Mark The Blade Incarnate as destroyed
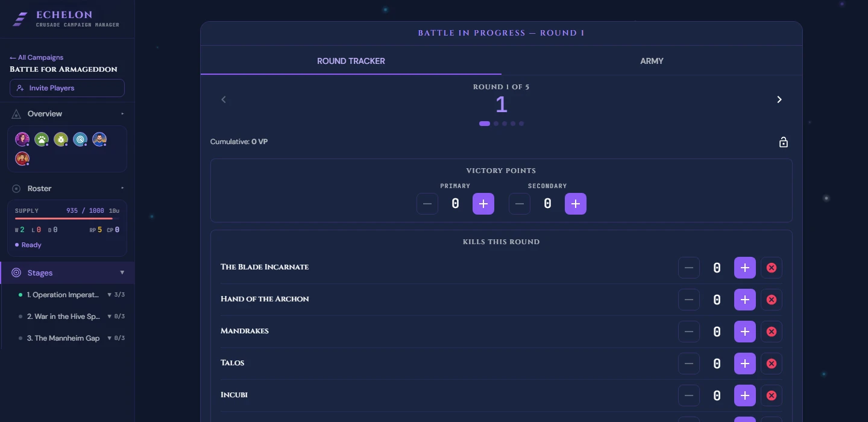This screenshot has height=422, width=868. [x=772, y=268]
